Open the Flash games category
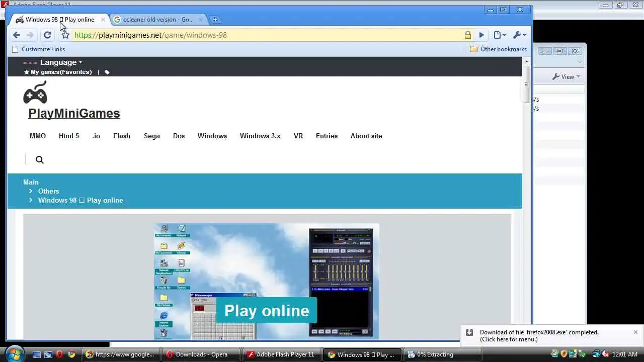 point(122,136)
